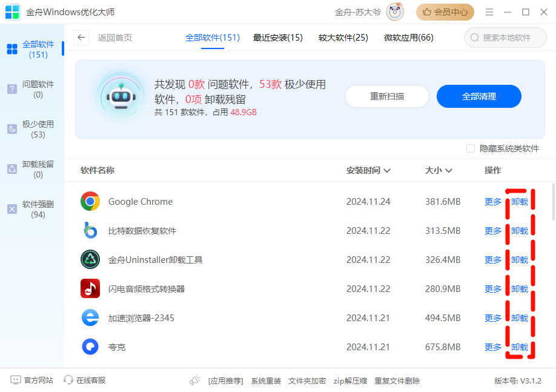Viewport: 556px width, 392px height.
Task: Open the zip解压缩 link
Action: tap(350, 380)
